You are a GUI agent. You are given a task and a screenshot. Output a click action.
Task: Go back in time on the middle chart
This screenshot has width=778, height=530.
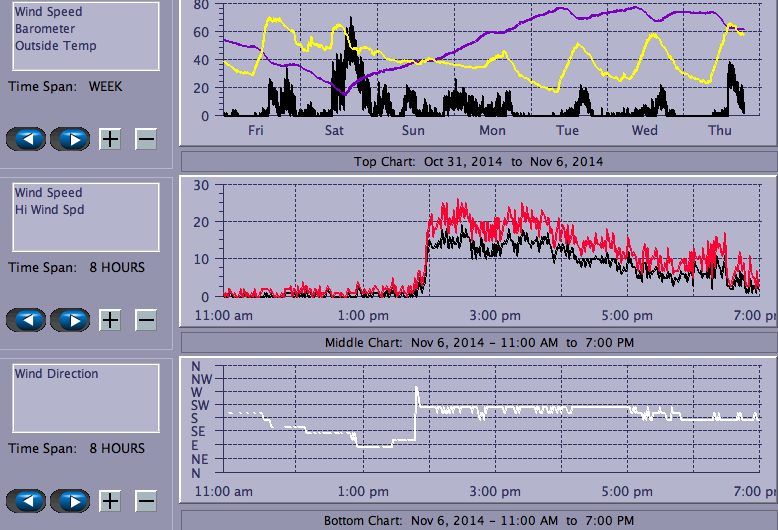27,320
